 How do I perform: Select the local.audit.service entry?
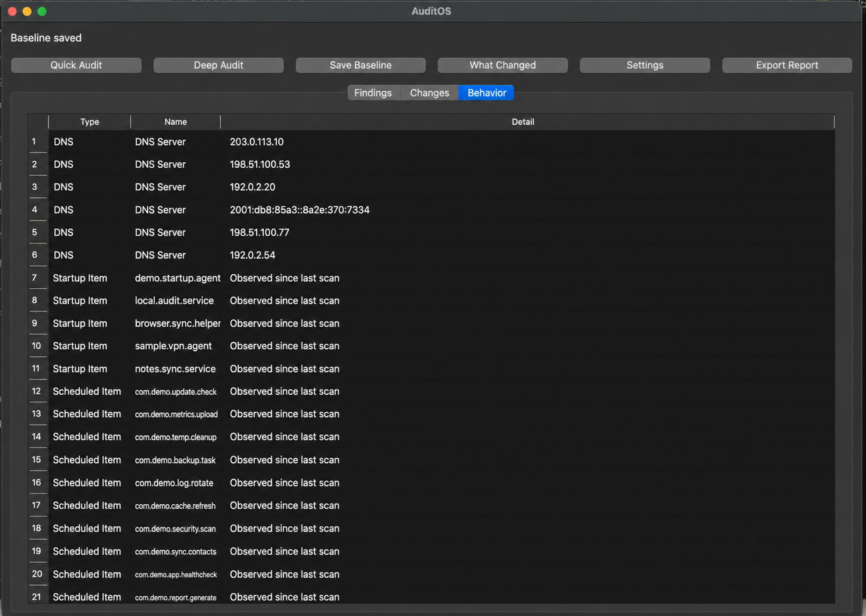pyautogui.click(x=174, y=301)
